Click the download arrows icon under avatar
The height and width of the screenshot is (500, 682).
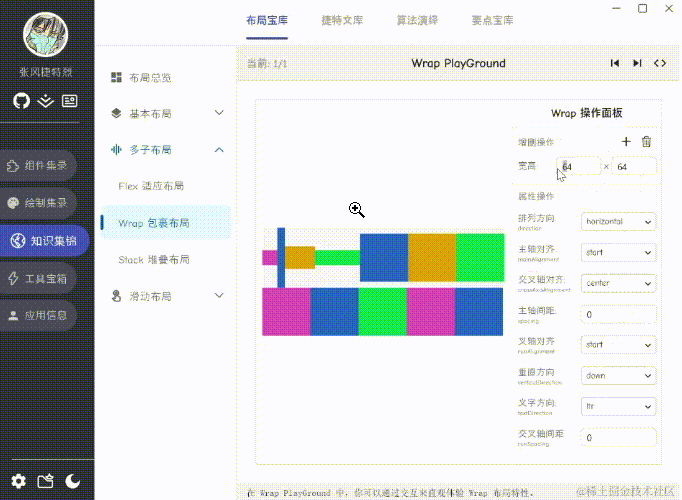[45, 101]
